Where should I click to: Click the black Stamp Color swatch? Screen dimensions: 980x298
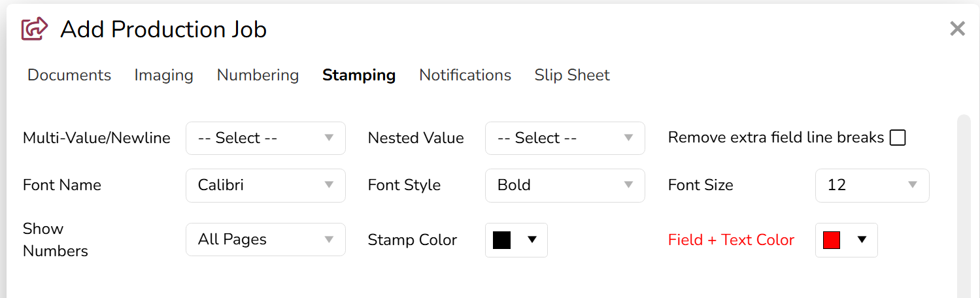tap(501, 240)
